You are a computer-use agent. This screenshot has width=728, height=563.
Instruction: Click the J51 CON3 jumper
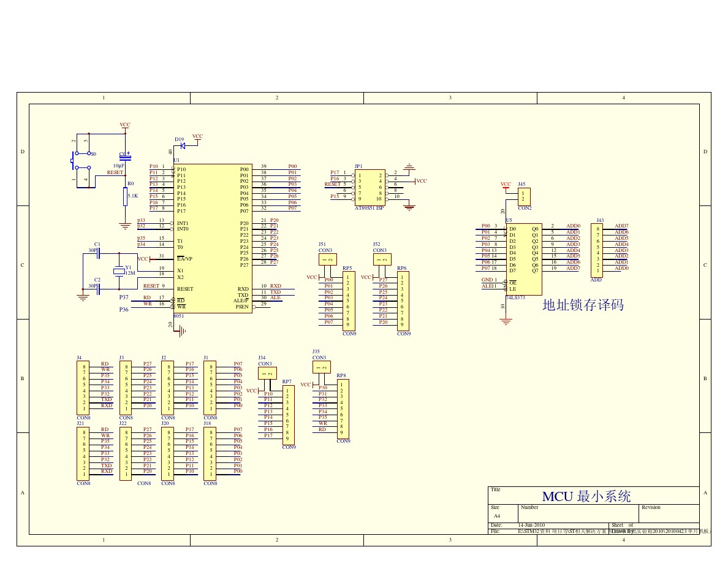327,259
